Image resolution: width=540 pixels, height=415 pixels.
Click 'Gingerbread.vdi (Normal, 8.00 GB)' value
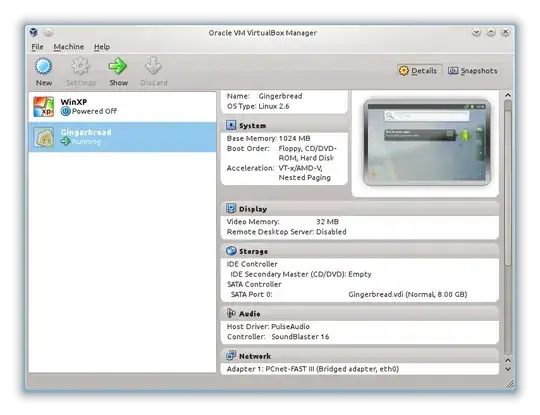(x=408, y=294)
